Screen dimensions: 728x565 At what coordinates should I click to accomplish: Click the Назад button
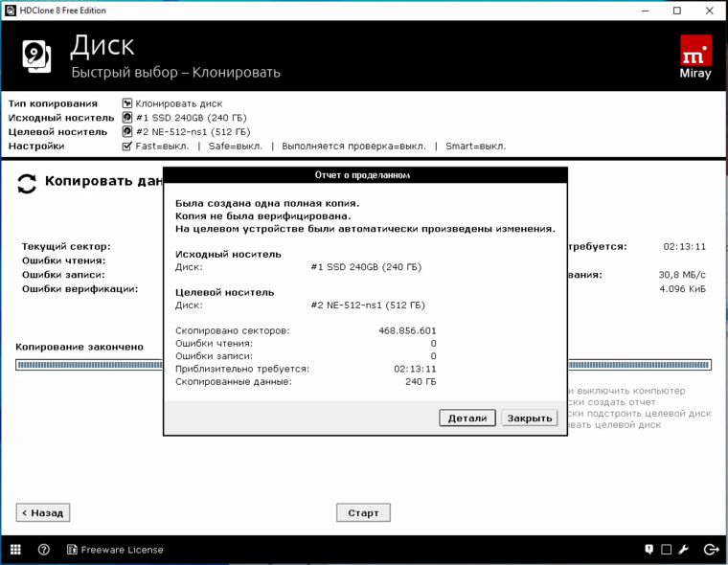click(x=43, y=513)
